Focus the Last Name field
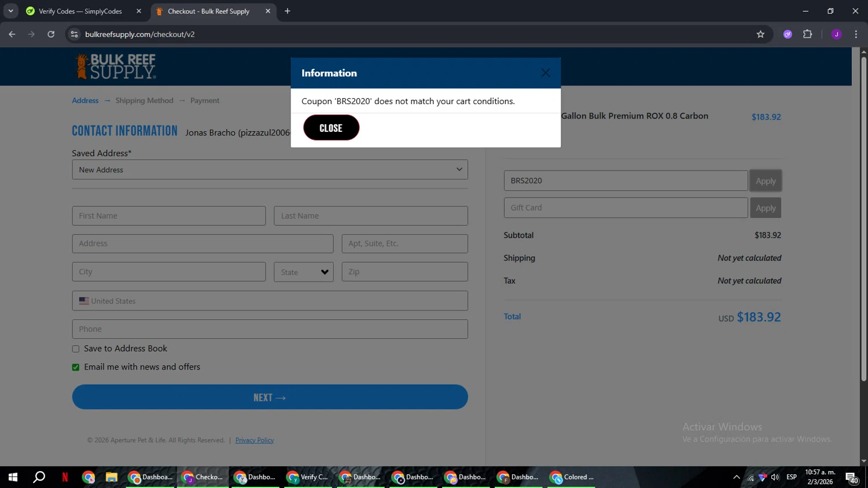This screenshot has height=488, width=868. coord(371,216)
